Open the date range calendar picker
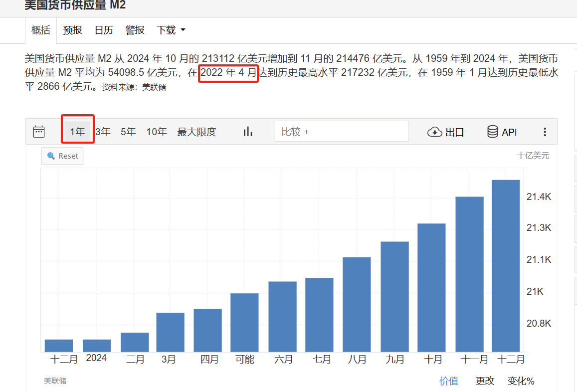The height and width of the screenshot is (392, 577). tap(39, 131)
